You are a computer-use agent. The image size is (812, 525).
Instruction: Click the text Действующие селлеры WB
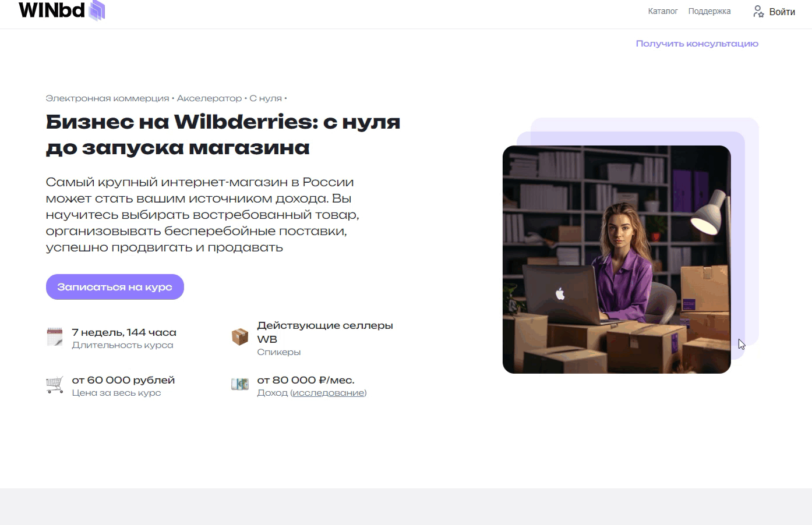click(x=325, y=332)
